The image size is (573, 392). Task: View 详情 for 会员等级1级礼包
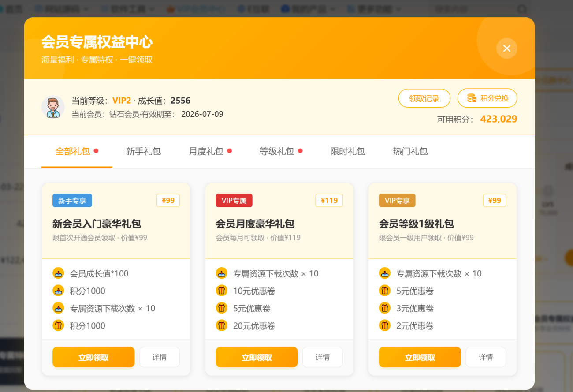coord(486,357)
